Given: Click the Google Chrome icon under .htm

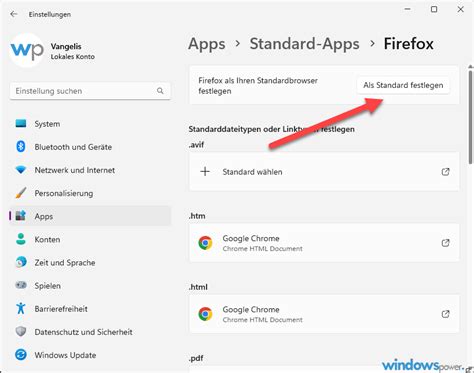Looking at the screenshot, I should pyautogui.click(x=205, y=243).
